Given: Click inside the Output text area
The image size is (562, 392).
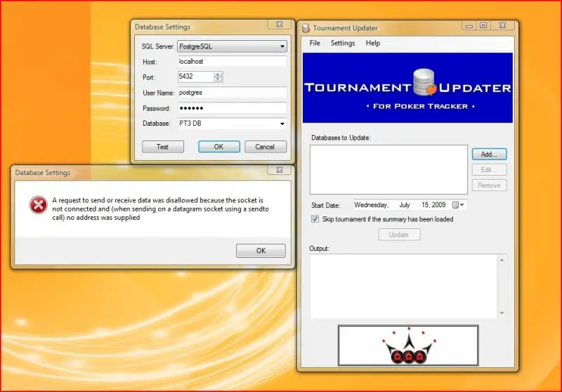Looking at the screenshot, I should tap(403, 287).
